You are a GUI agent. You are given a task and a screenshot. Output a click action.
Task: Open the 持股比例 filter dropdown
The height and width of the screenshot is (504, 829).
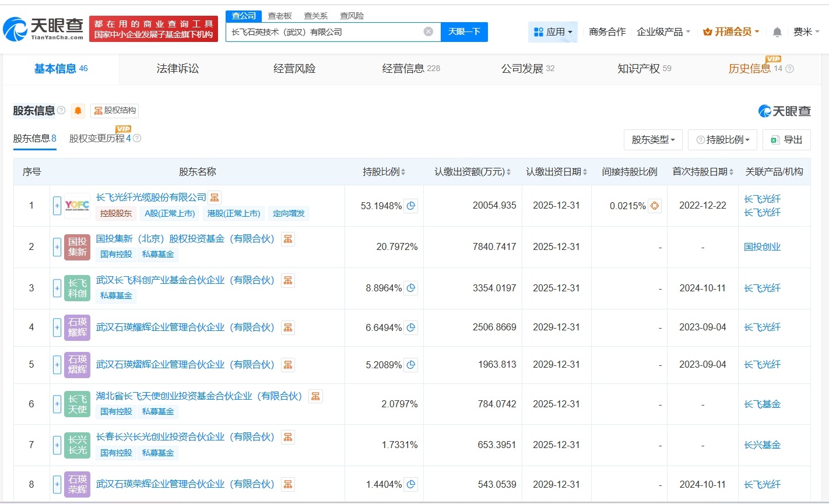[722, 139]
